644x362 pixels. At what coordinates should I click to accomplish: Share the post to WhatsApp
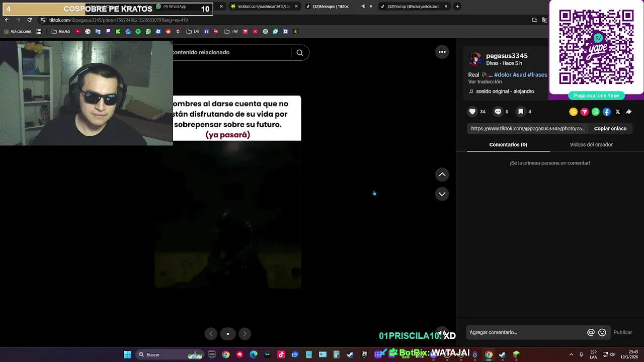pyautogui.click(x=596, y=112)
